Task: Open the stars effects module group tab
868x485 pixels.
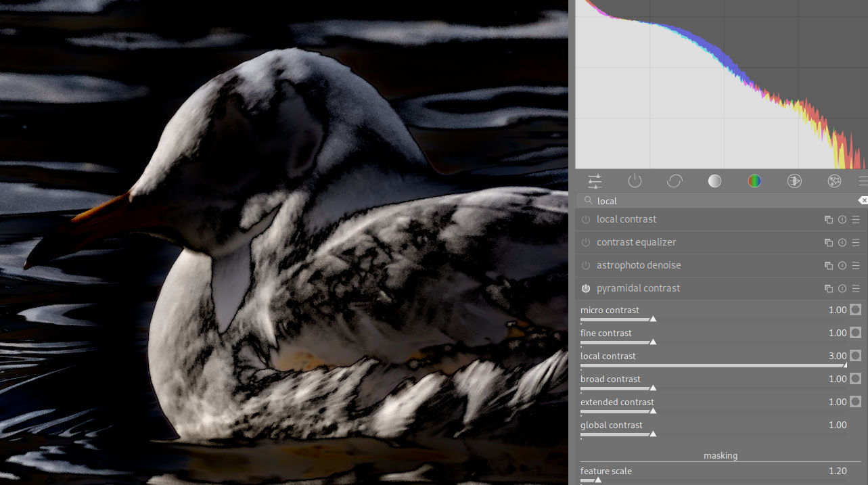Action: pyautogui.click(x=834, y=181)
